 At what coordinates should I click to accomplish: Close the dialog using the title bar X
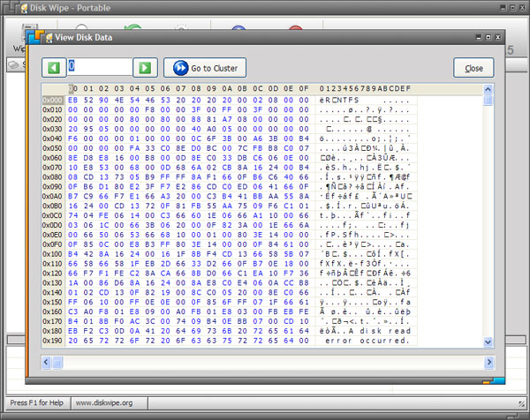[x=500, y=37]
